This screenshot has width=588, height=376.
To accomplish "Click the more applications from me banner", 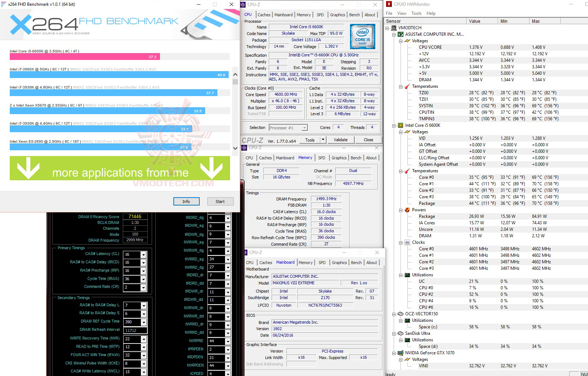I will click(x=120, y=168).
